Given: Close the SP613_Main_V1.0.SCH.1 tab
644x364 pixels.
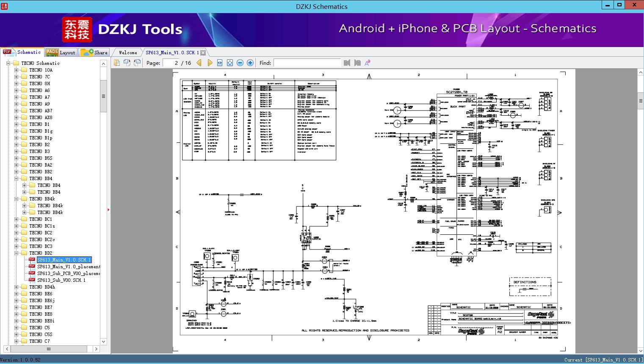Looking at the screenshot, I should point(203,53).
